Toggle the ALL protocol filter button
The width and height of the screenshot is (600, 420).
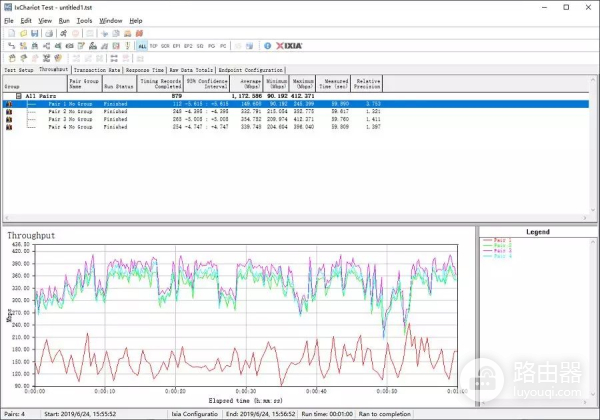point(141,46)
